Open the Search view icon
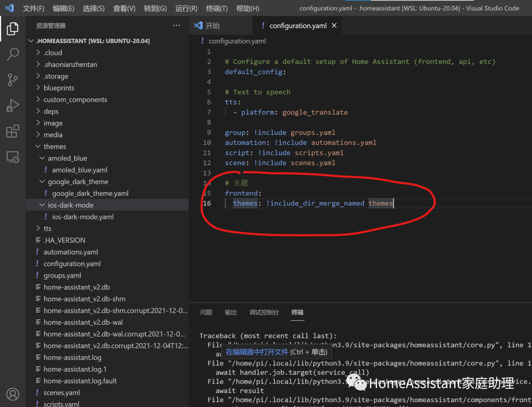Screen dimensions: 532x407 point(13,54)
